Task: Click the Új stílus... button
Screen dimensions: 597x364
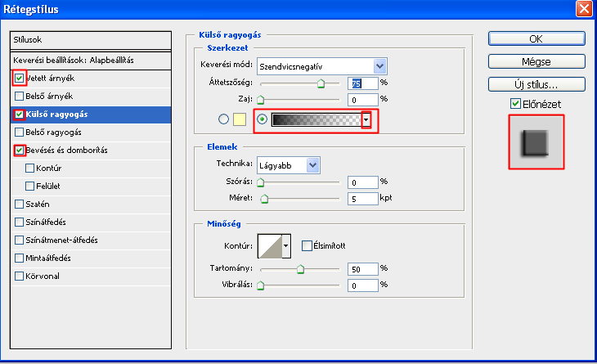Action: pos(536,84)
